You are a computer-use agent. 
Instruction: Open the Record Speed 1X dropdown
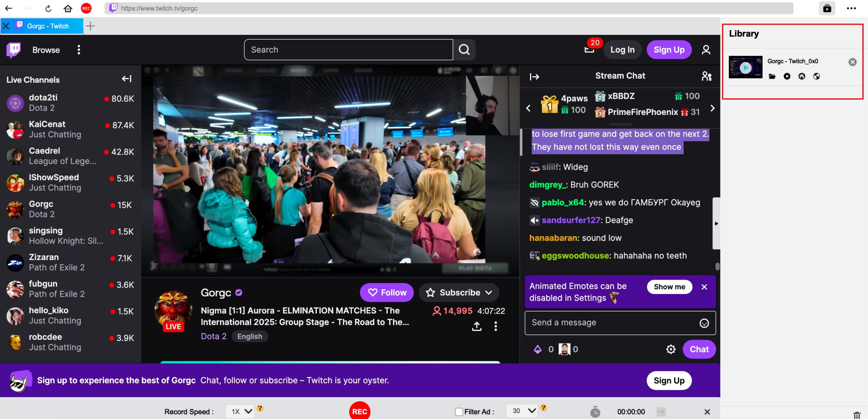(x=240, y=411)
